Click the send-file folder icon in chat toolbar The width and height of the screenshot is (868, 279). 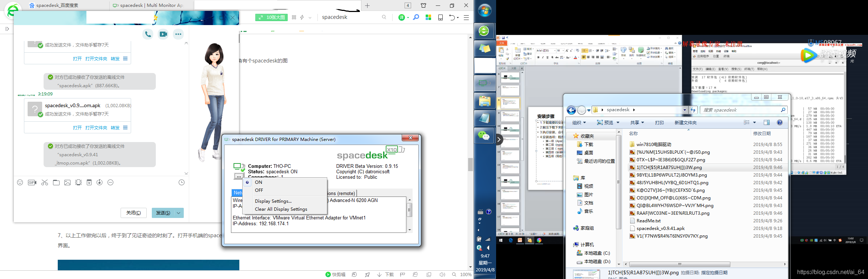click(56, 182)
